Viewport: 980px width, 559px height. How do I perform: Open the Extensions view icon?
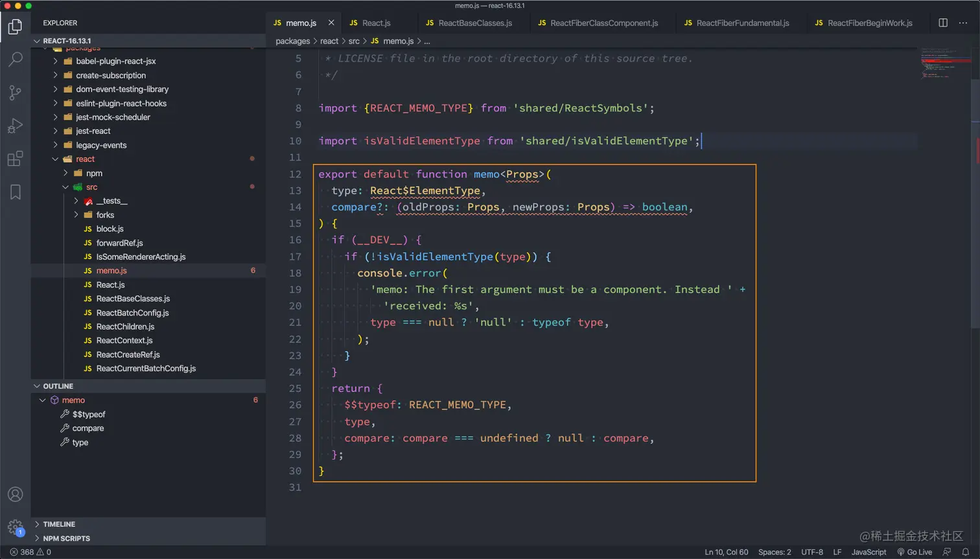pyautogui.click(x=15, y=159)
